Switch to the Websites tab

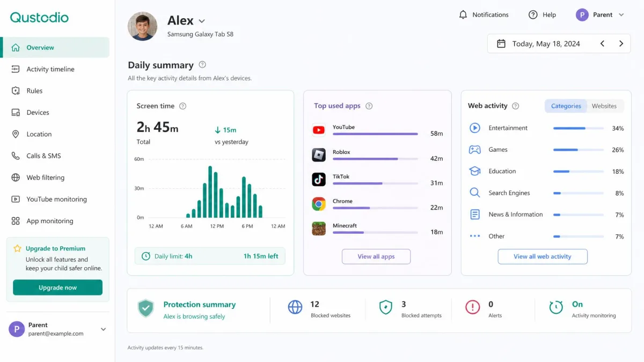tap(604, 106)
